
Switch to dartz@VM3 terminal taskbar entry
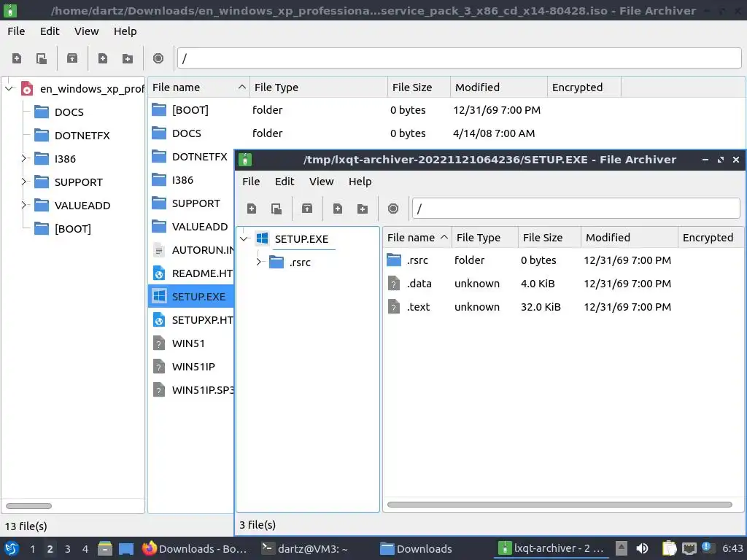(x=306, y=548)
